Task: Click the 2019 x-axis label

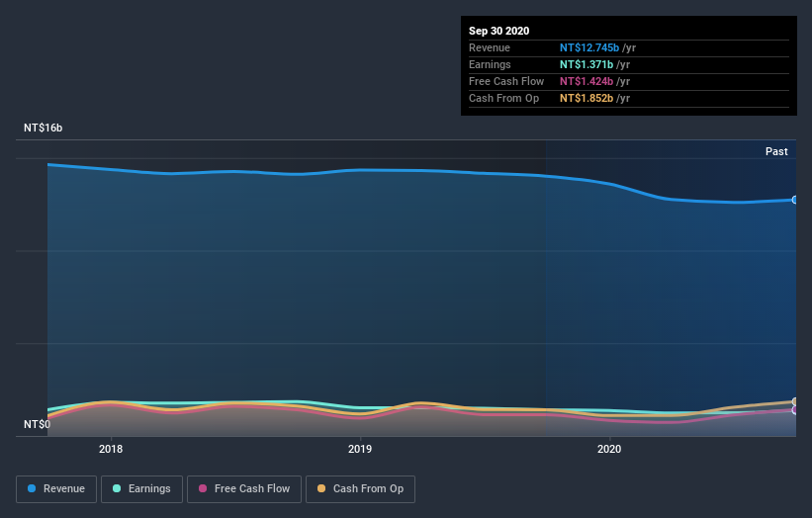Action: click(360, 449)
